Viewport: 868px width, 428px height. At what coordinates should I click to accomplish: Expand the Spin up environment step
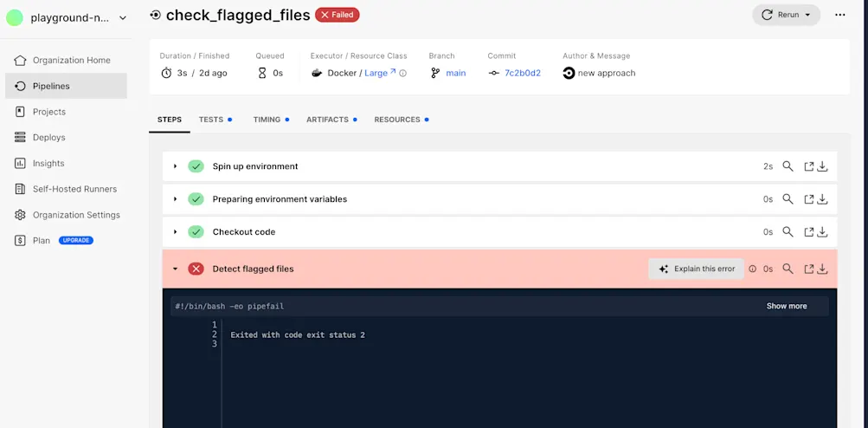click(x=175, y=166)
